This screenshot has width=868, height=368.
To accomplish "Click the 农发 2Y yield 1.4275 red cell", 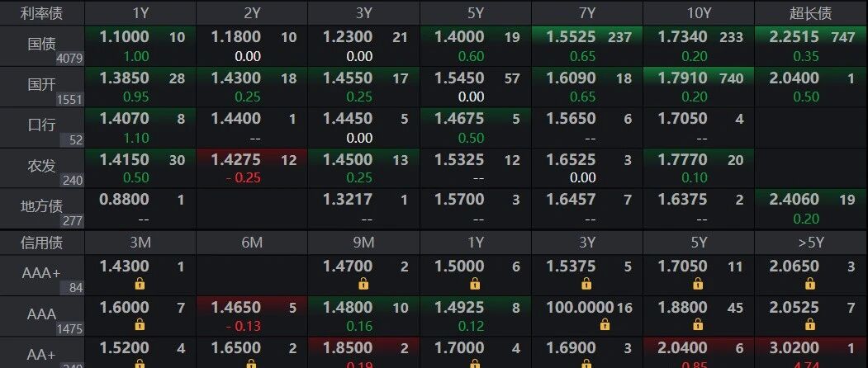I will pyautogui.click(x=252, y=168).
